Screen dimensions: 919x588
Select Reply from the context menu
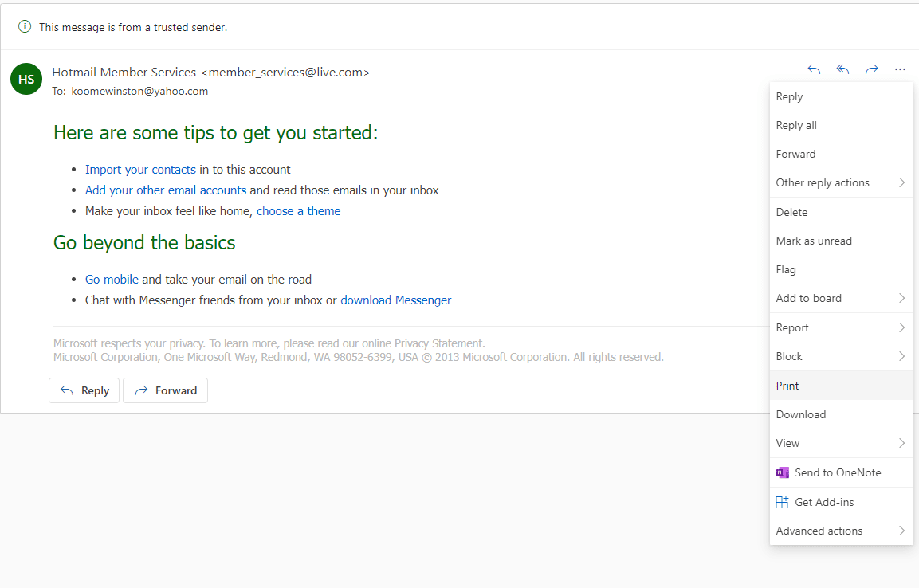point(842,96)
